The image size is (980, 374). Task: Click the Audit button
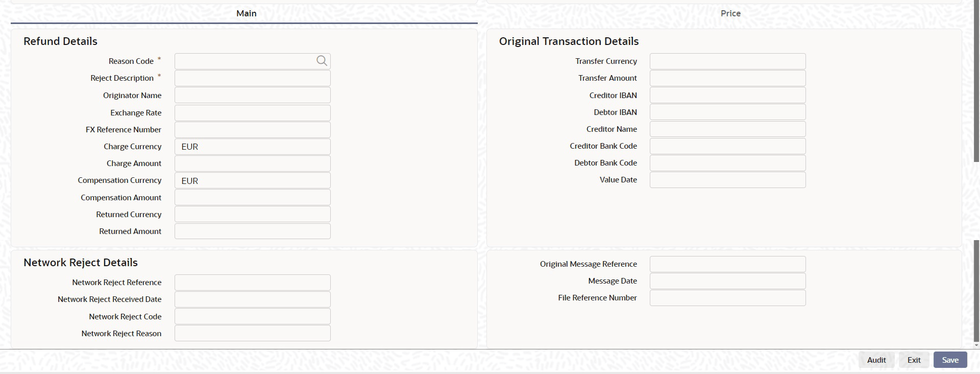pyautogui.click(x=876, y=360)
